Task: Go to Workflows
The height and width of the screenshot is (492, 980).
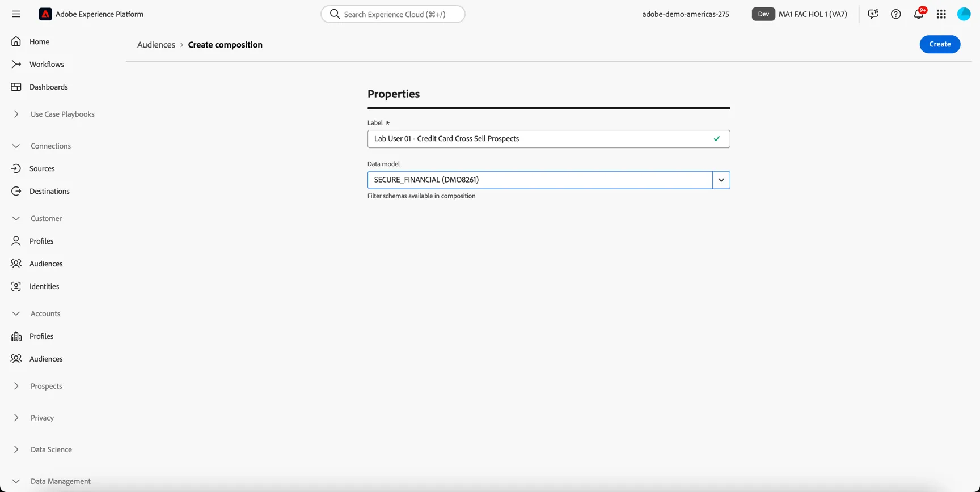Action: 47,64
